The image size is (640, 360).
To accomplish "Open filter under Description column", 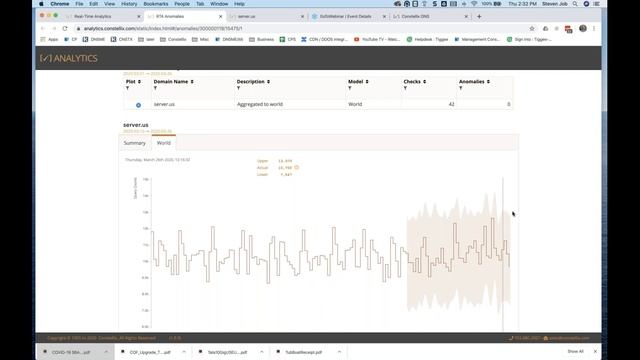I will 239,88.
